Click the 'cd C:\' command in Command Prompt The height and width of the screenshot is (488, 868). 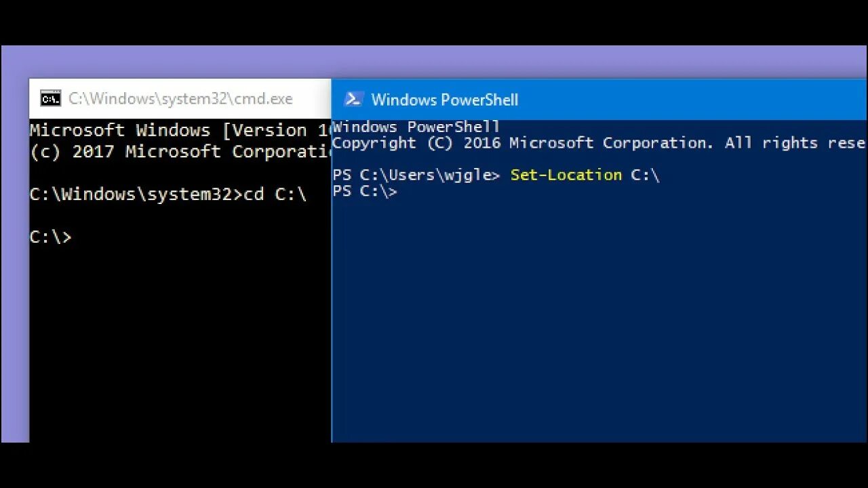pyautogui.click(x=275, y=195)
